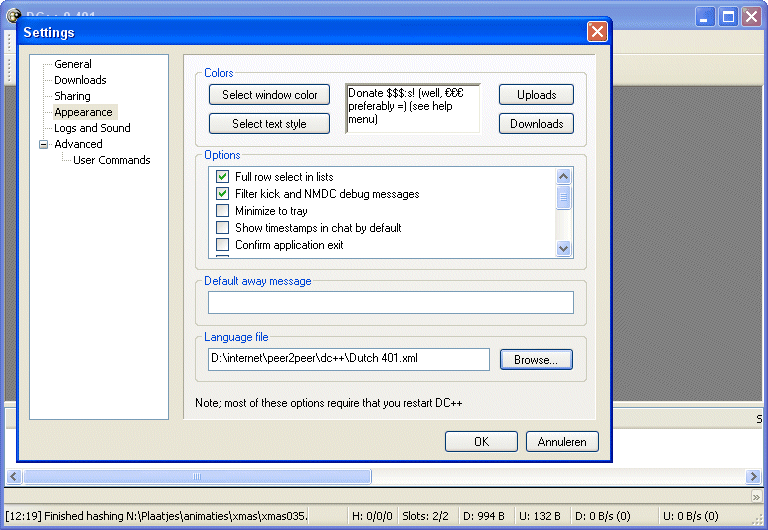Screen dimensions: 768x530
Task: Click the Donate sample text box
Action: (413, 108)
